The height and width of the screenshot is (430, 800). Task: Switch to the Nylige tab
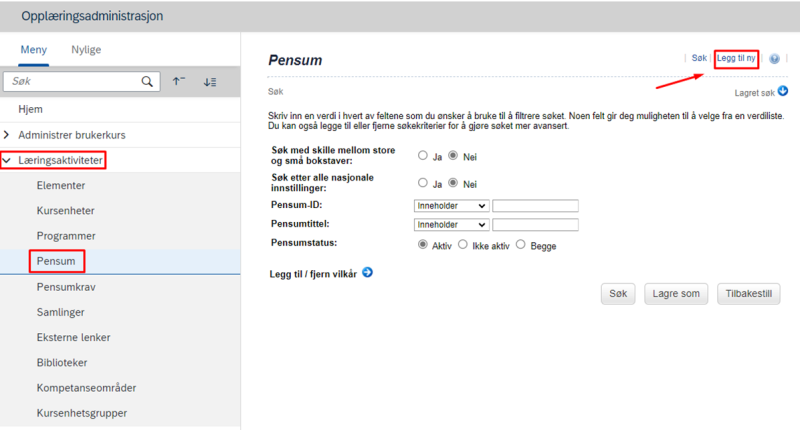(x=86, y=49)
